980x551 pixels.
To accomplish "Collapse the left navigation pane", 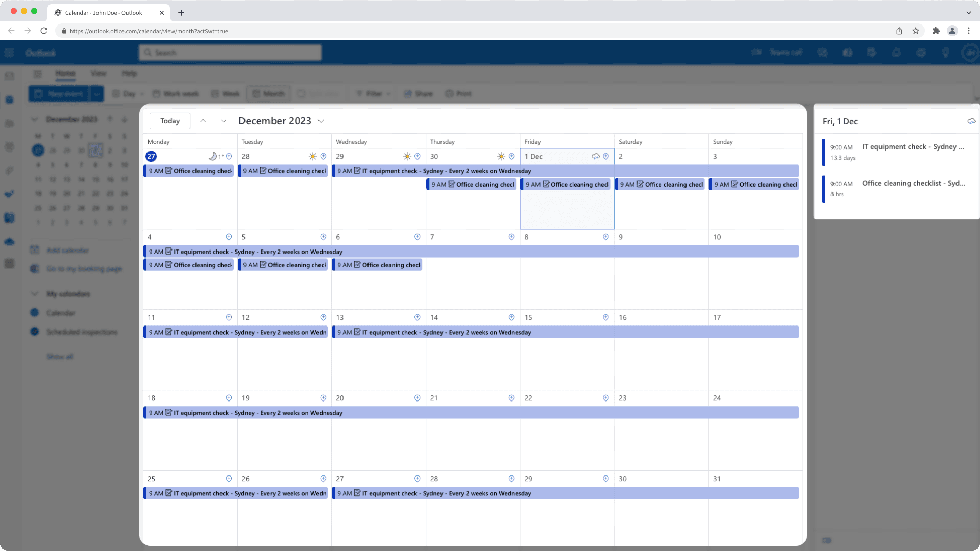I will (37, 73).
